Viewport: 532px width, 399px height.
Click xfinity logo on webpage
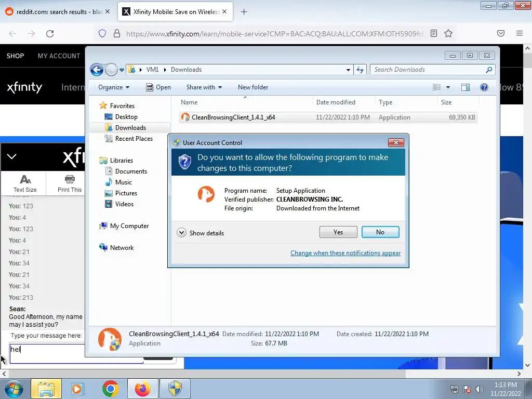24,87
